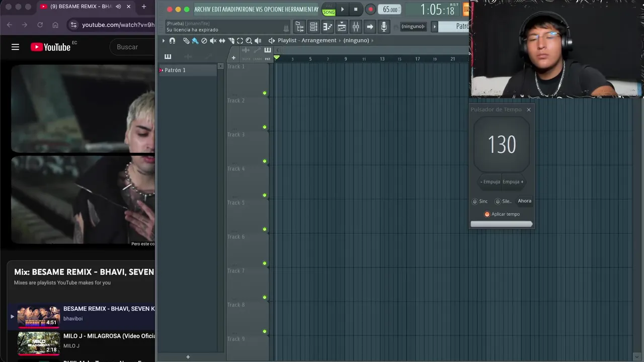Open the channel rack icon
Screen dimensions: 644x362
313,26
